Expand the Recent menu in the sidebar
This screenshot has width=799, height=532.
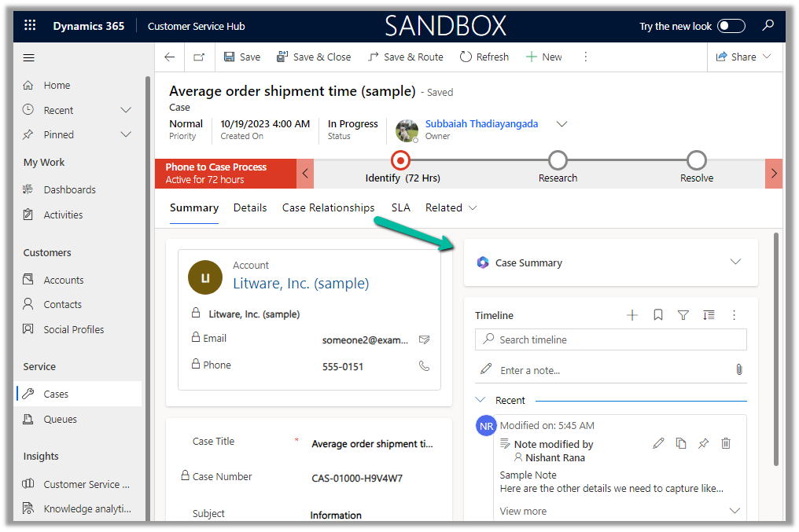(126, 110)
